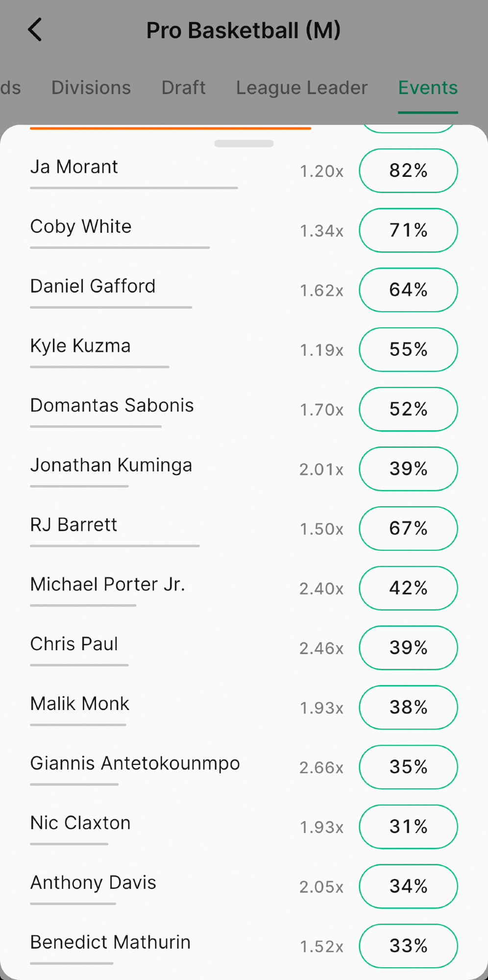Select Michael Porter Jr.'s 42% button
The height and width of the screenshot is (980, 488).
(x=408, y=588)
